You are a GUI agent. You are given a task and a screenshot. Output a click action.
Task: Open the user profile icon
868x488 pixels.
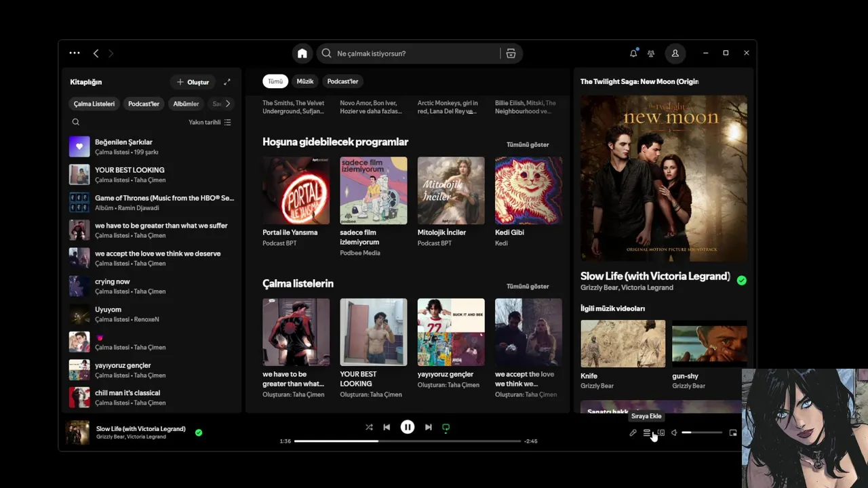pyautogui.click(x=675, y=54)
